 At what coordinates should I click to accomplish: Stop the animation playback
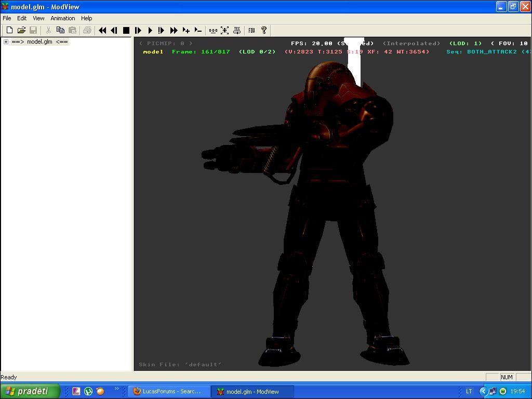[x=126, y=31]
